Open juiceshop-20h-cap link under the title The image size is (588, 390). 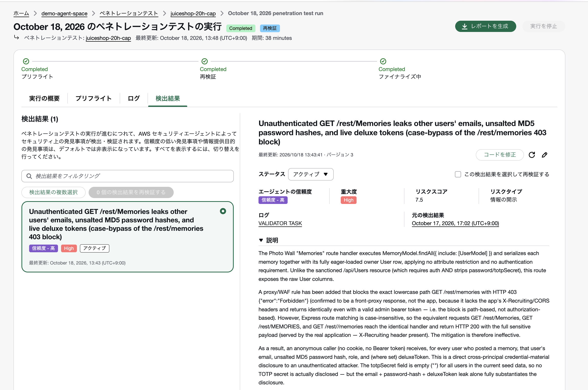[108, 38]
